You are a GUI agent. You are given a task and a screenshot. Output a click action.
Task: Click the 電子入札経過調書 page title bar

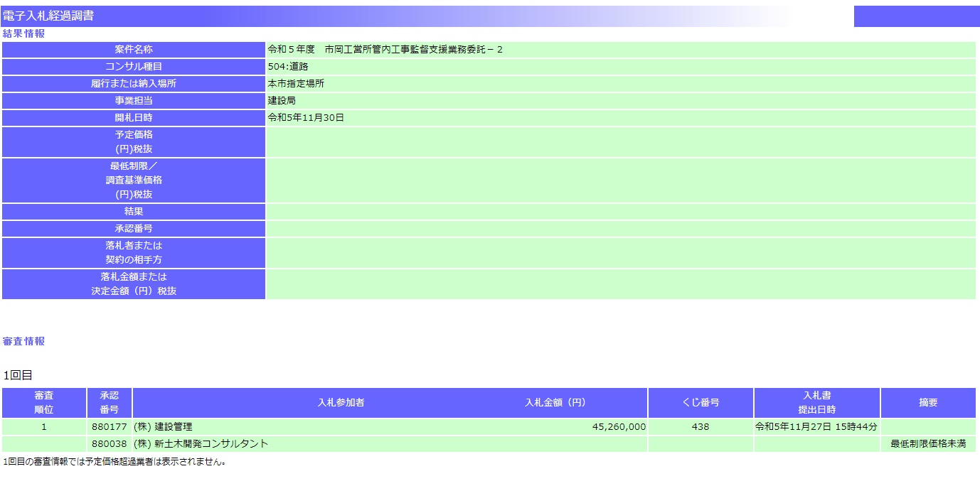(x=48, y=16)
